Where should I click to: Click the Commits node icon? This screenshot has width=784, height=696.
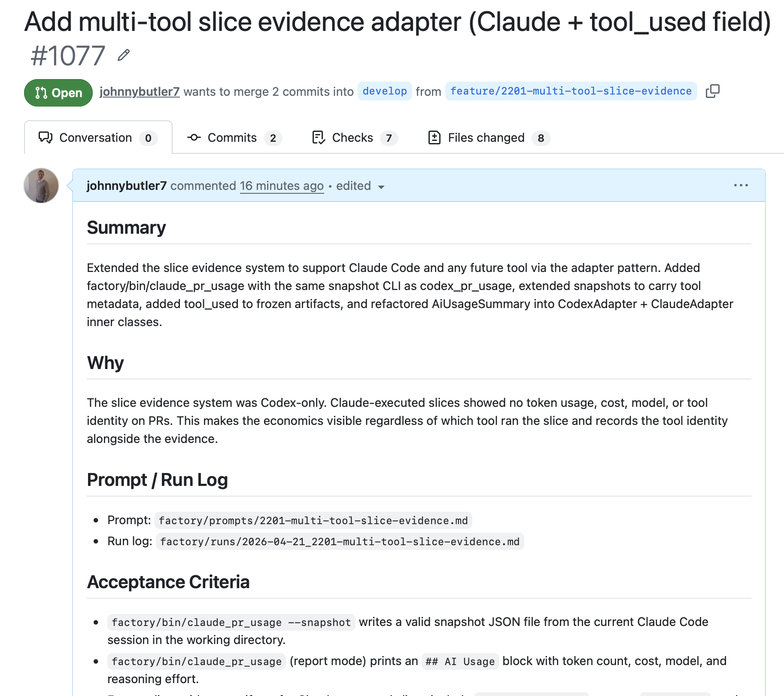[194, 137]
